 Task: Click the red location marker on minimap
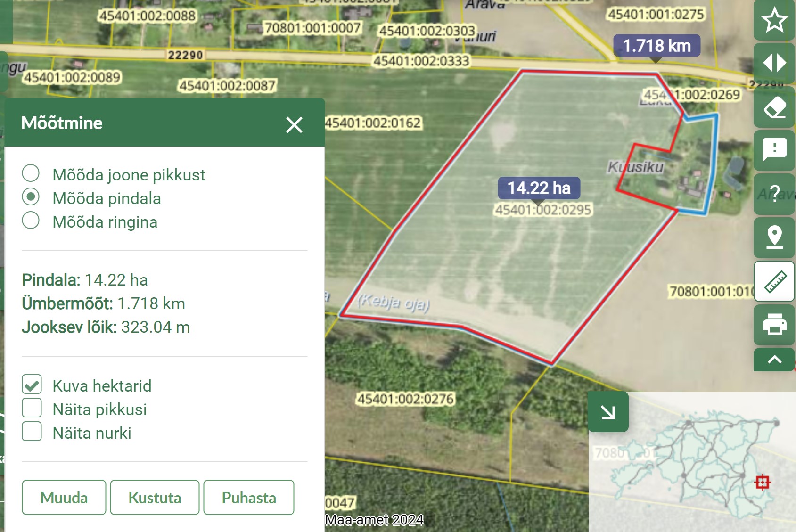(762, 482)
